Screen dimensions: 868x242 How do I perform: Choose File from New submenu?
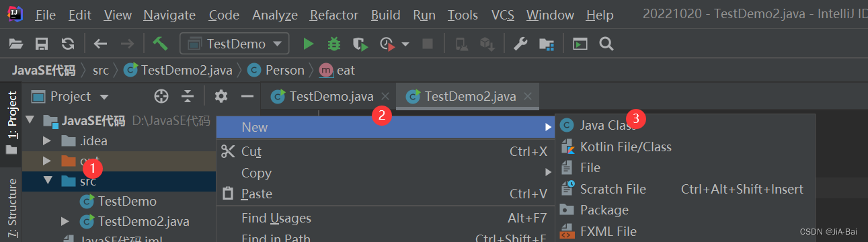click(685, 167)
